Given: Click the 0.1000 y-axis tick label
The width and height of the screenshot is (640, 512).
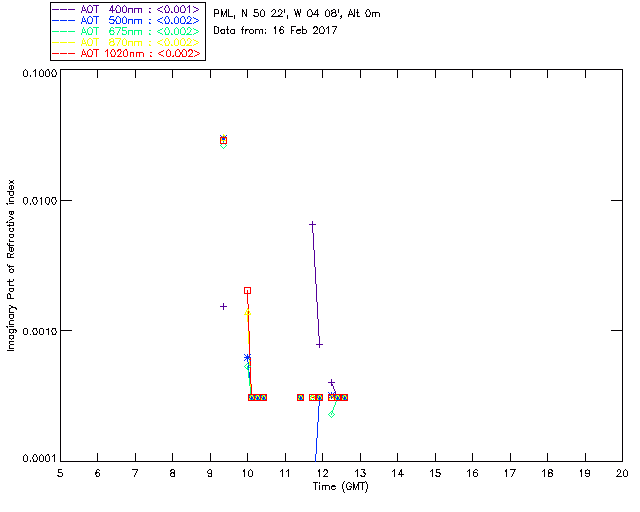Looking at the screenshot, I should click(40, 73).
